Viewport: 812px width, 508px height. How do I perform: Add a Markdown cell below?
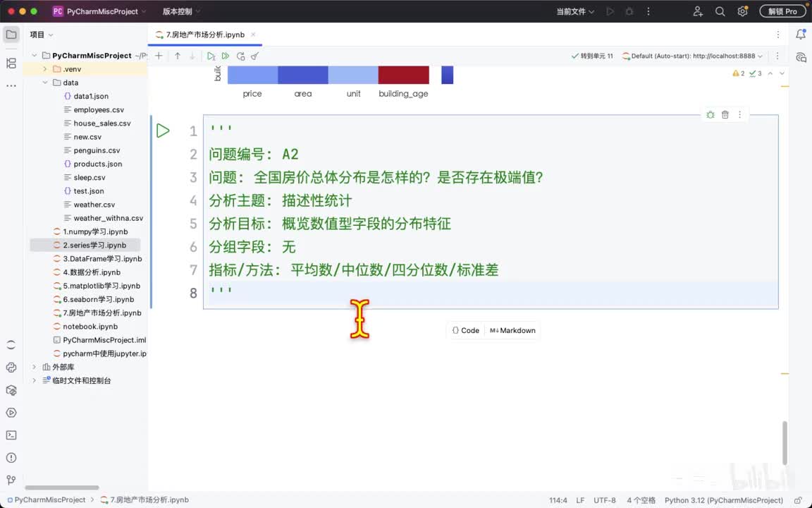coord(512,330)
